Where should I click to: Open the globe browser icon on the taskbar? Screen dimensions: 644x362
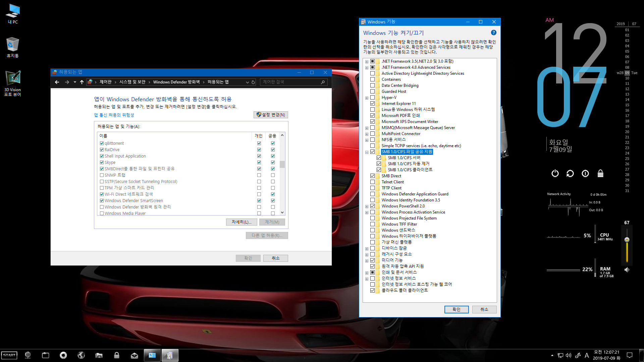[28, 355]
